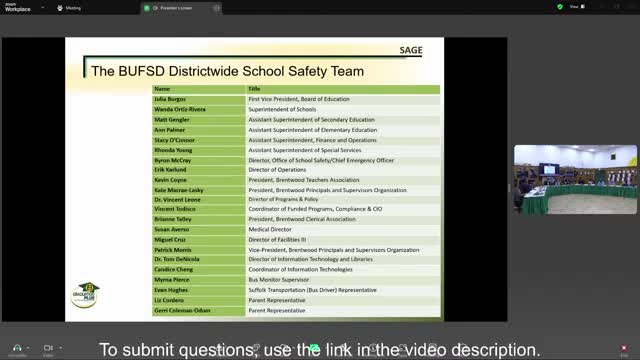This screenshot has width=640, height=360.
Task: Click 'President, Brentwood Teachers Association'
Action: pos(304,180)
